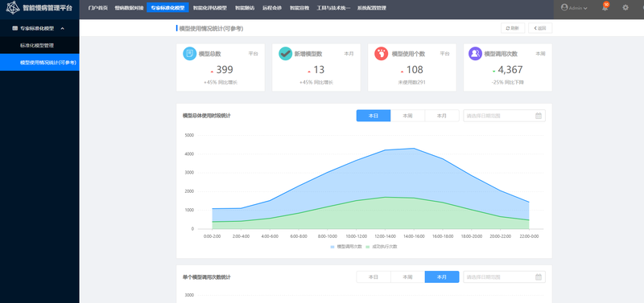Click the blue 模型调用次数 legend swatch
Viewport: 644px width, 303px height.
pos(332,247)
